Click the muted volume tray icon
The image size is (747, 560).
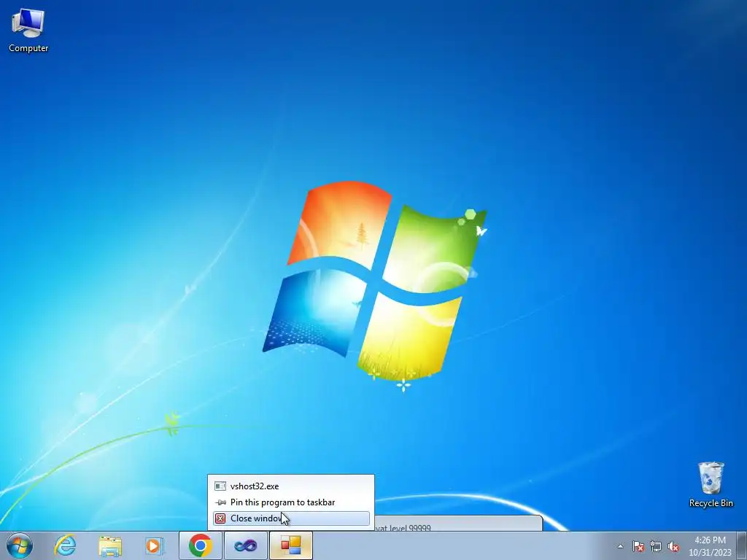(673, 546)
